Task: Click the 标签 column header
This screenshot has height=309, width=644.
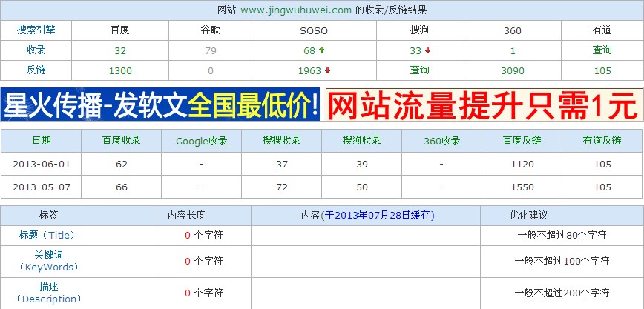Action: [48, 216]
